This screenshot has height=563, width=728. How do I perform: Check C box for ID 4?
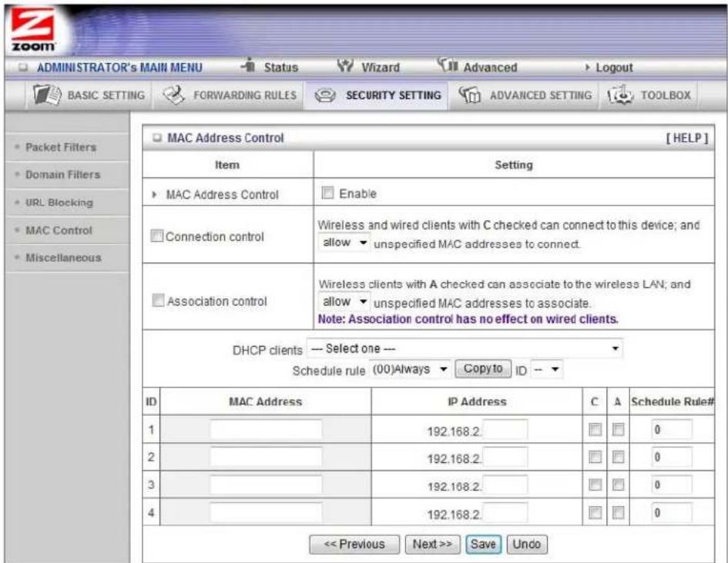(595, 513)
